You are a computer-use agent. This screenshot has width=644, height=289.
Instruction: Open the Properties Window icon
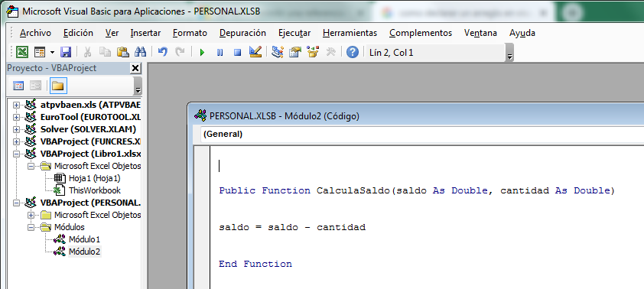point(295,52)
